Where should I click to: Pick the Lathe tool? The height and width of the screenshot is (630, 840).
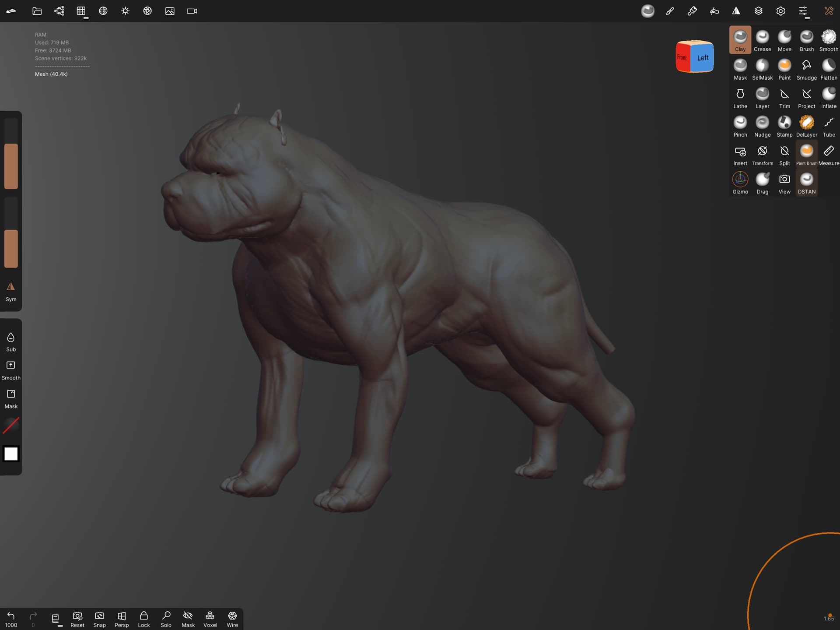coord(740,97)
